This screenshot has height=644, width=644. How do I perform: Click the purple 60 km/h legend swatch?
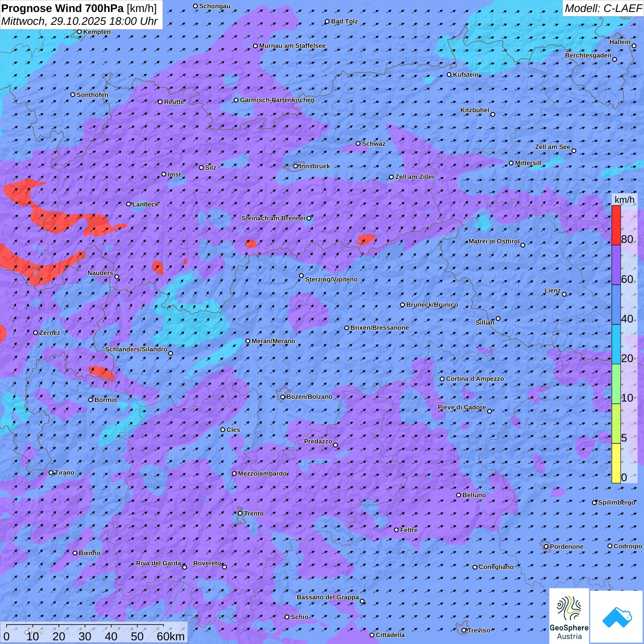click(616, 265)
